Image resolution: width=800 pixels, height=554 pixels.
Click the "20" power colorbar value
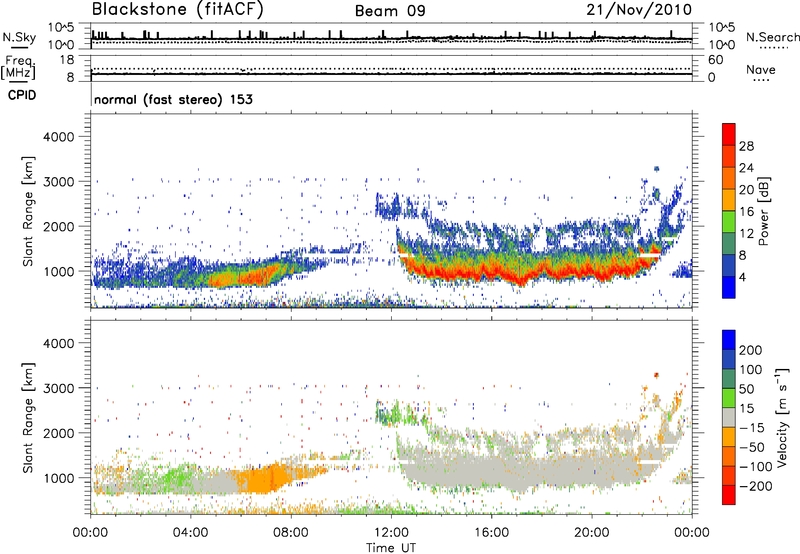746,190
